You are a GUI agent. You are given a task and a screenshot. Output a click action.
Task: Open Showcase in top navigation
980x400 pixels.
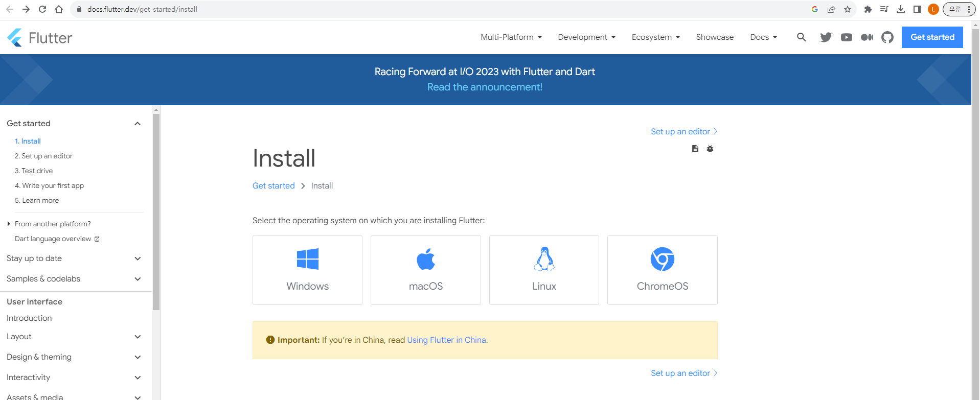click(715, 37)
